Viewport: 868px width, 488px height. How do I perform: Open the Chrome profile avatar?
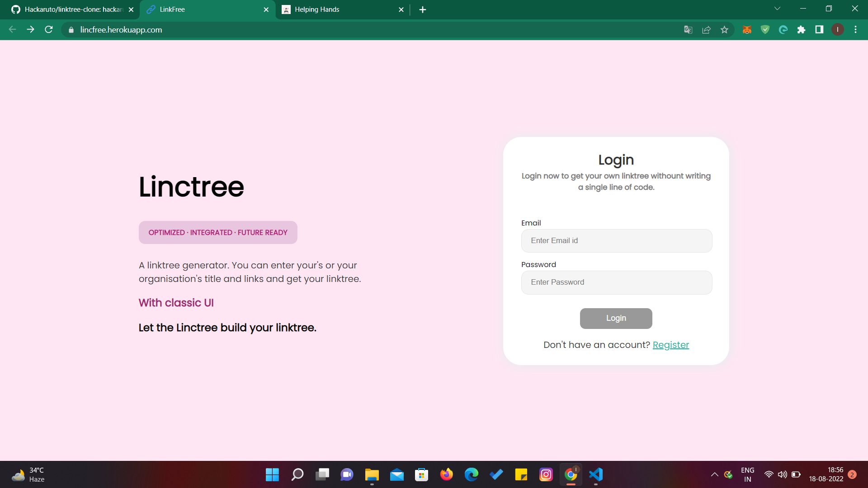[x=837, y=30]
